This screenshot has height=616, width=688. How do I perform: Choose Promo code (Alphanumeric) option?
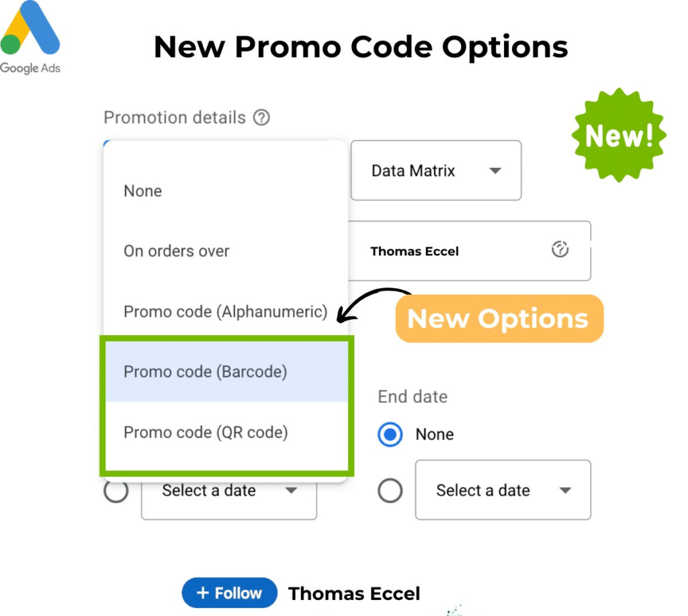click(224, 312)
